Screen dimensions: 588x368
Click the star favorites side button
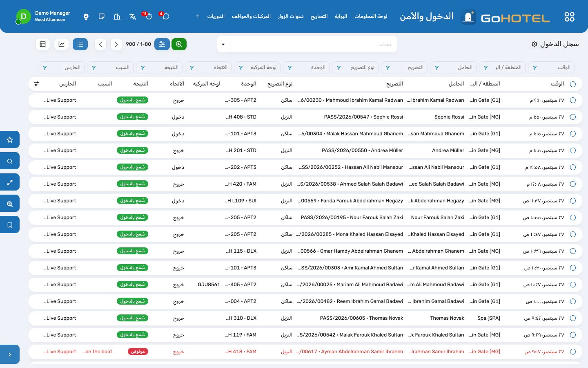point(10,140)
